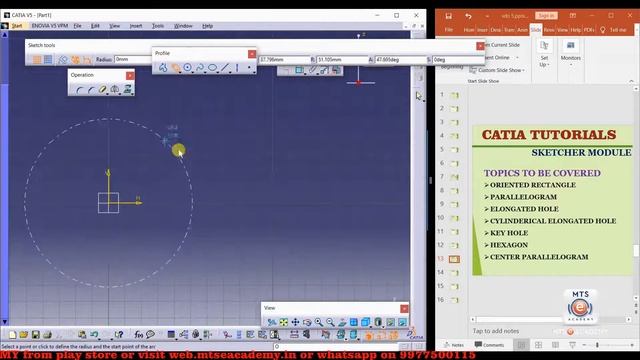
Task: Open the Set Up dropdown in PowerPoint
Action: tap(544, 54)
